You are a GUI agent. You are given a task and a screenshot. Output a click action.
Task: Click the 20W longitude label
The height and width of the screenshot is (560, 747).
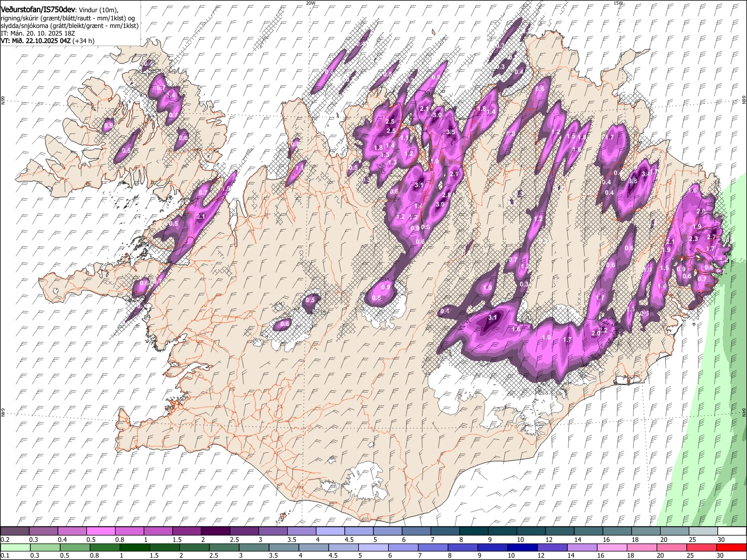click(311, 3)
